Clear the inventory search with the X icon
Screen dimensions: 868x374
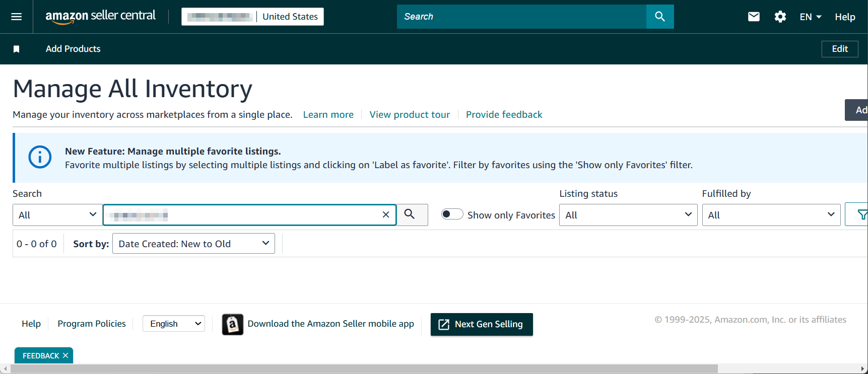point(386,215)
